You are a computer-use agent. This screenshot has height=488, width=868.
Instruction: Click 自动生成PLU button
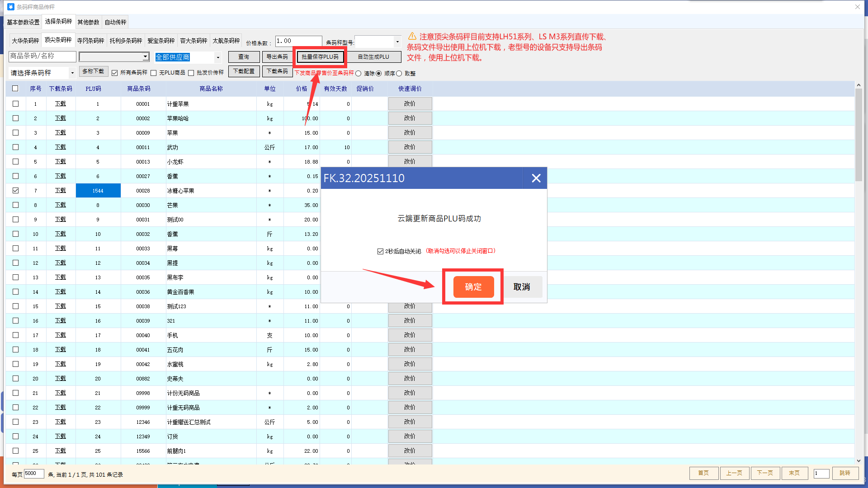[x=373, y=57]
